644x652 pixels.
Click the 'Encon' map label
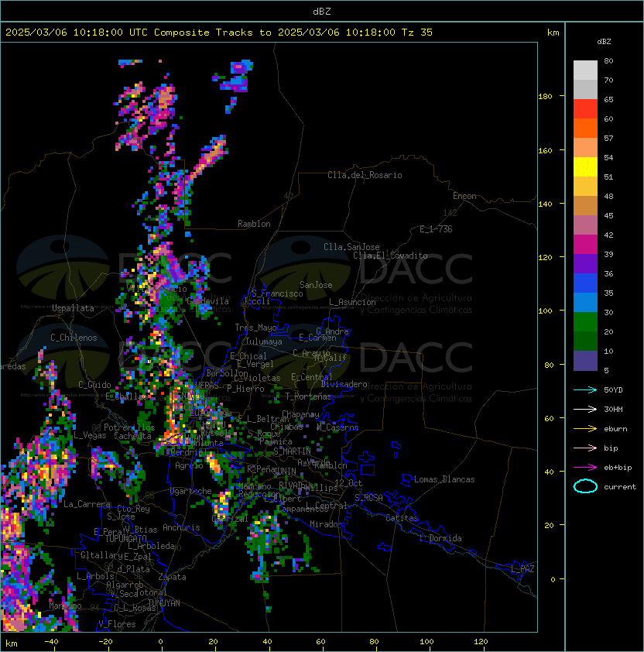[x=464, y=196]
